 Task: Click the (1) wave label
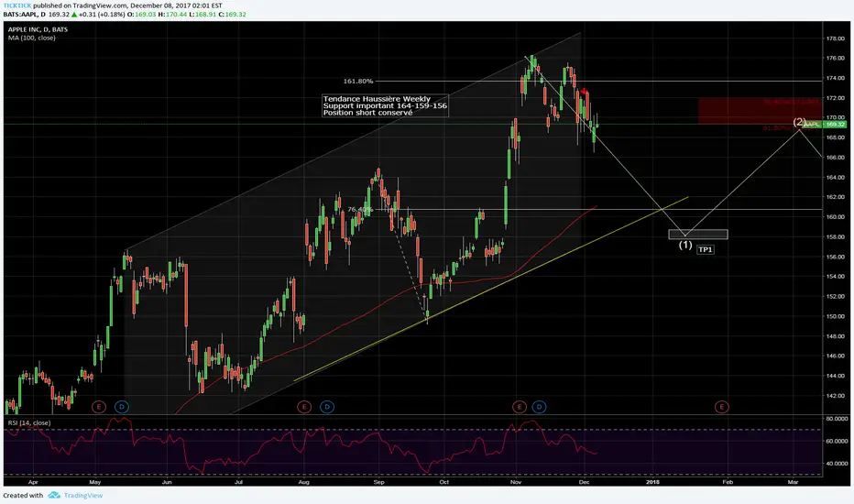pyautogui.click(x=685, y=246)
